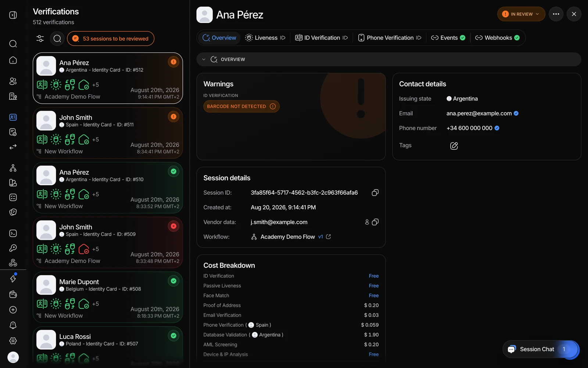The height and width of the screenshot is (368, 588).
Task: Click the Barcode Not Detected info icon
Action: pyautogui.click(x=273, y=106)
